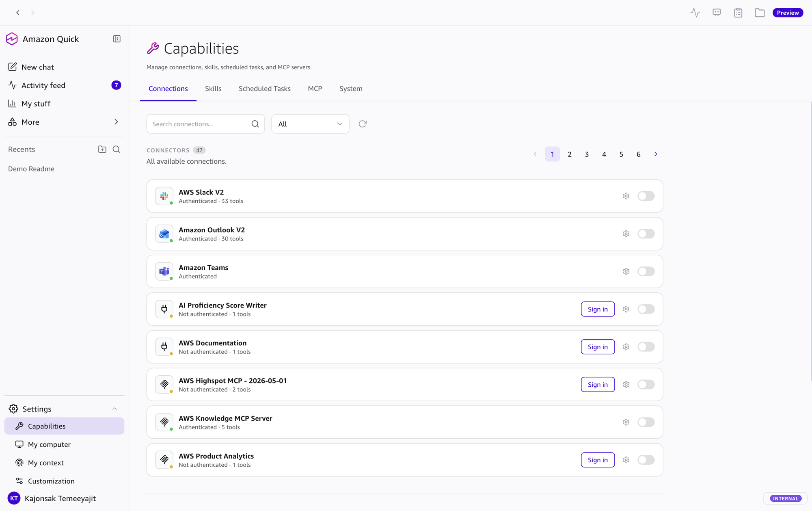This screenshot has width=812, height=511.
Task: Click the activity pulse icon in top bar
Action: (x=695, y=13)
